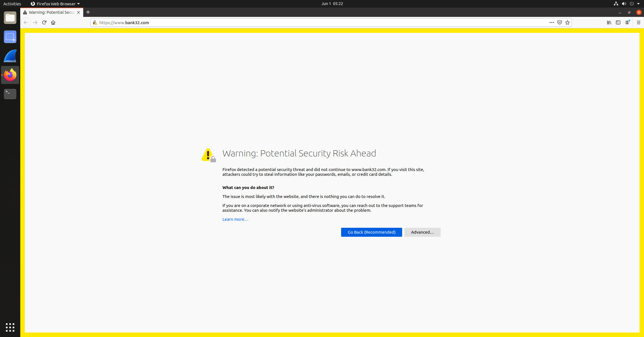The height and width of the screenshot is (337, 644).
Task: Open site security info padlock icon
Action: pos(95,22)
